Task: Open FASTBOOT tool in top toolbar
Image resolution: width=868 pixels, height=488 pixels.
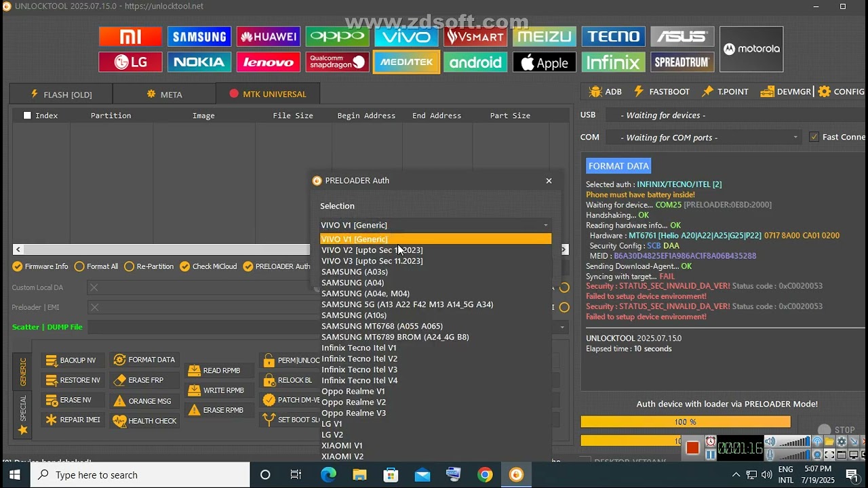Action: [662, 91]
